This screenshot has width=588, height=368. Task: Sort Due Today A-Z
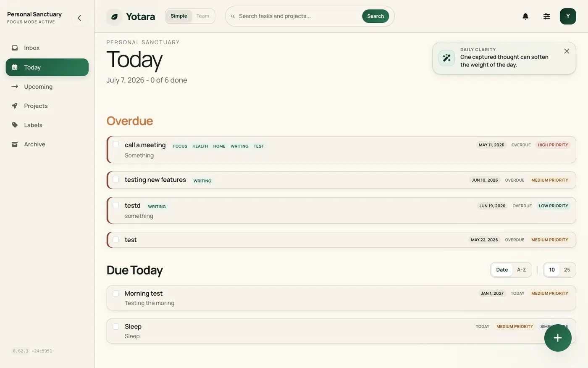521,270
